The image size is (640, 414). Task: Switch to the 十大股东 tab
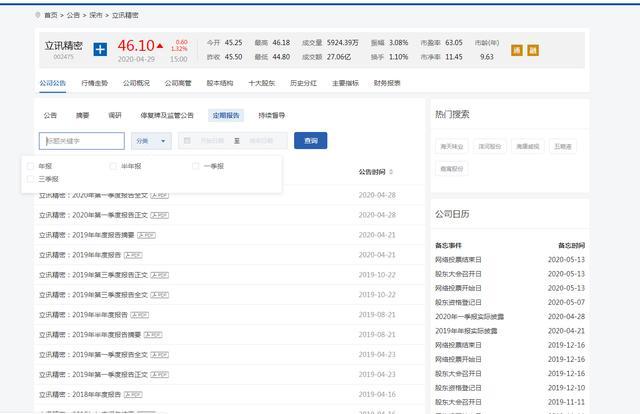(262, 83)
